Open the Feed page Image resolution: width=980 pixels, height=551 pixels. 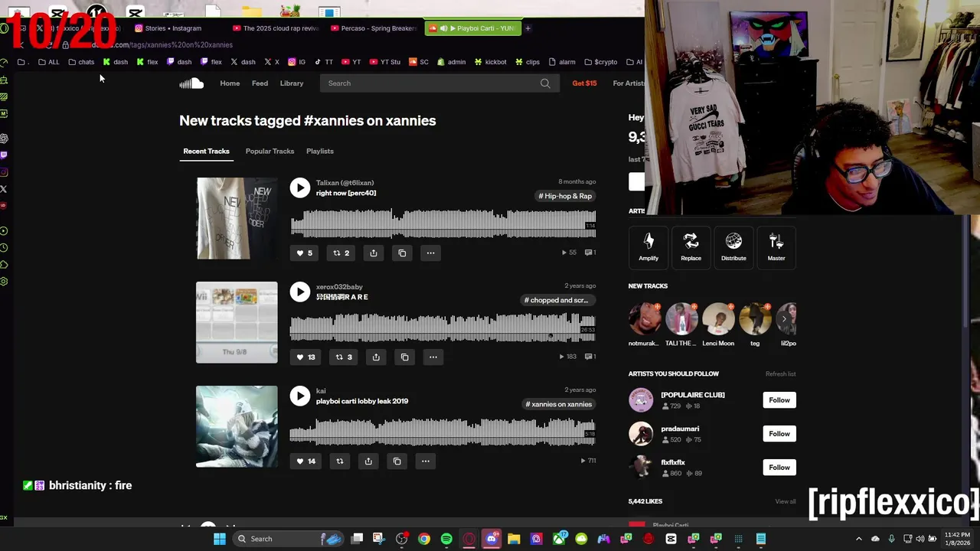pyautogui.click(x=260, y=83)
